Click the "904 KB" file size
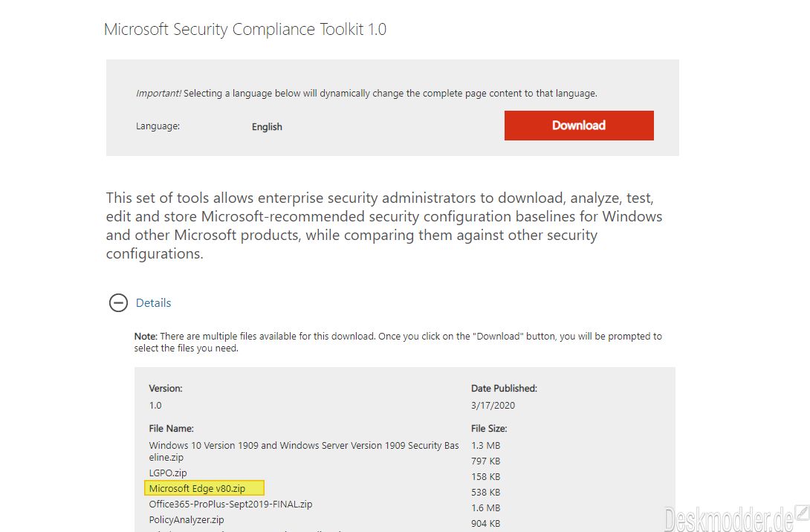The width and height of the screenshot is (810, 532). point(485,524)
